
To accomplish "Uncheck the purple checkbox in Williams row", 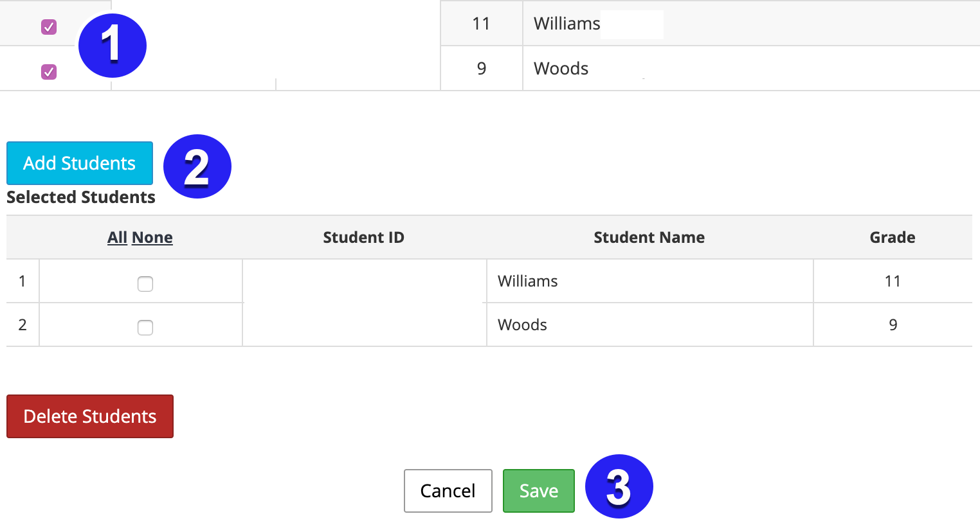I will [x=49, y=27].
